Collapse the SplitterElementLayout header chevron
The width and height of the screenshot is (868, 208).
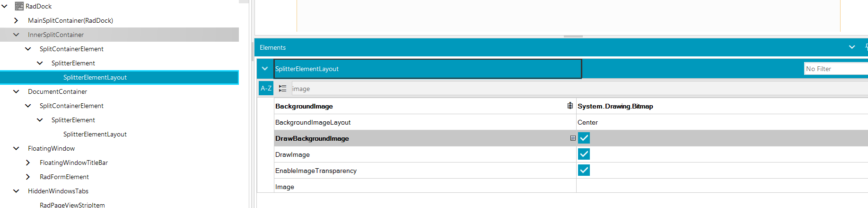[265, 69]
